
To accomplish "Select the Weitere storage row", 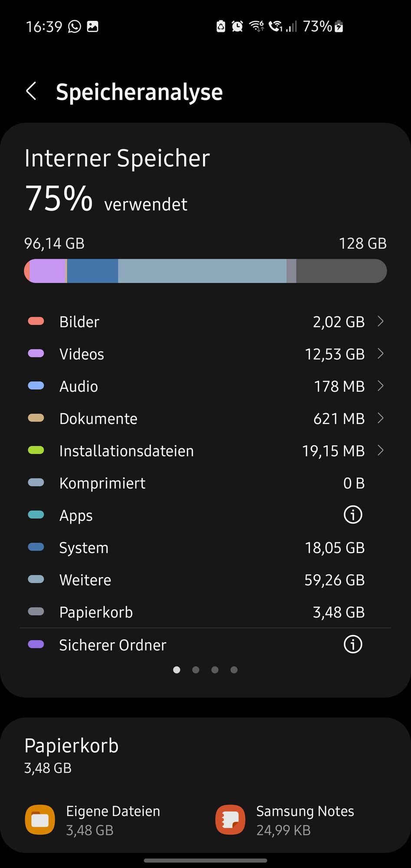I will click(x=205, y=579).
